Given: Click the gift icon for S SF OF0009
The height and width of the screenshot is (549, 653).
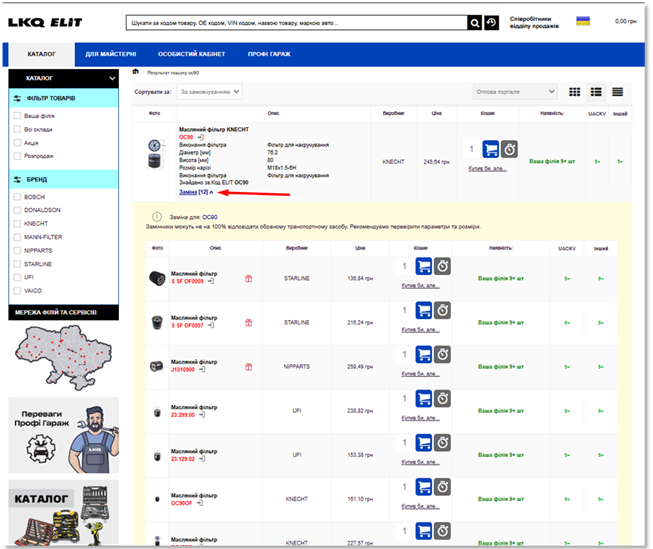Looking at the screenshot, I should 220,280.
